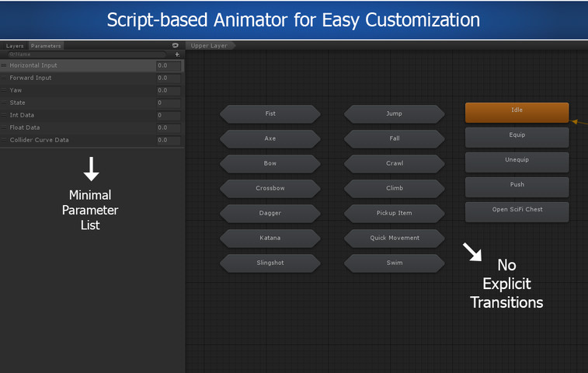Click the Jump sub-state machine node
Viewport: 588px width, 373px height.
coord(394,114)
